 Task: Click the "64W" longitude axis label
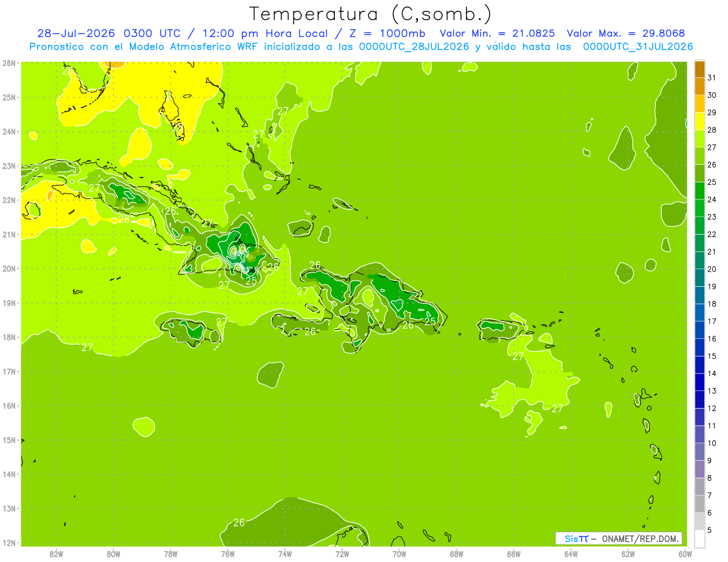pos(571,554)
